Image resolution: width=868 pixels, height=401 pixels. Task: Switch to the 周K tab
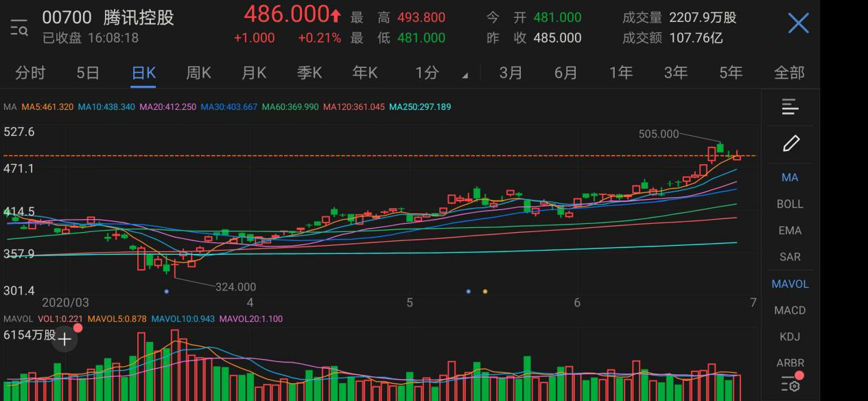pyautogui.click(x=198, y=73)
